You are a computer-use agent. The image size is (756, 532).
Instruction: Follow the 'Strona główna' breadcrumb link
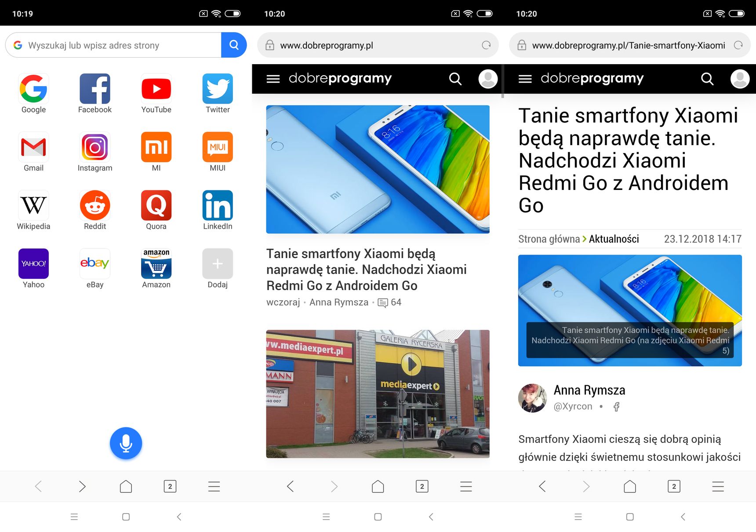tap(549, 239)
